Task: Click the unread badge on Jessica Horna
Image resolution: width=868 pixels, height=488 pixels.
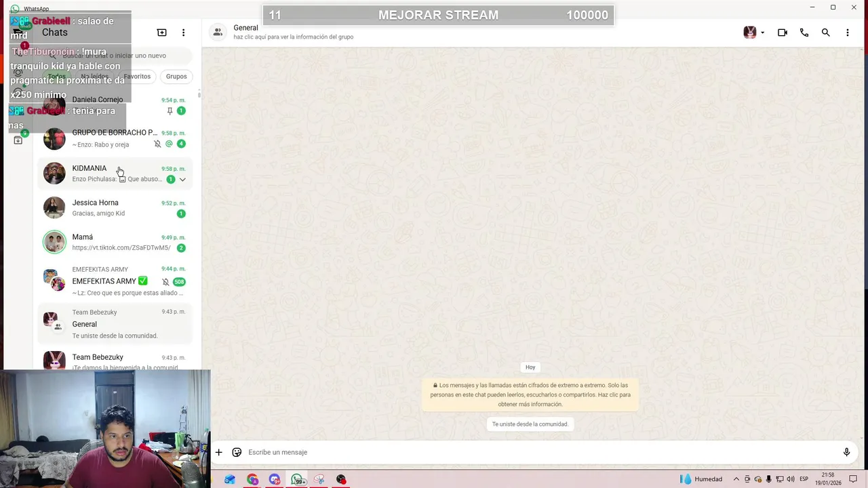Action: coord(181,213)
